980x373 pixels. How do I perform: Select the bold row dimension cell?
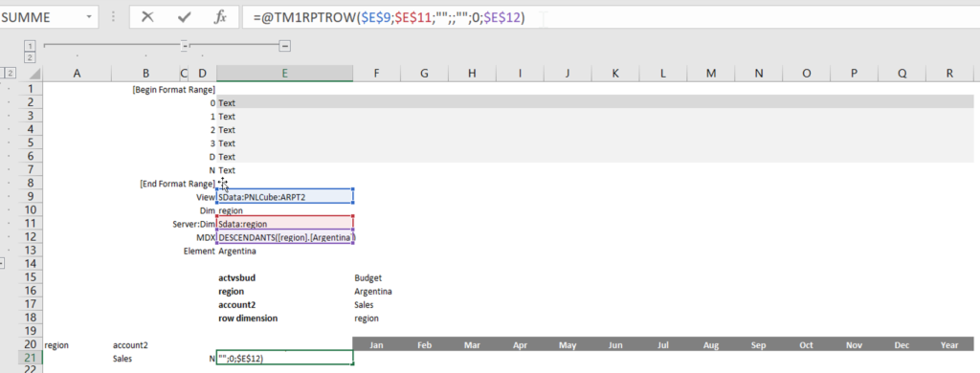pos(284,318)
